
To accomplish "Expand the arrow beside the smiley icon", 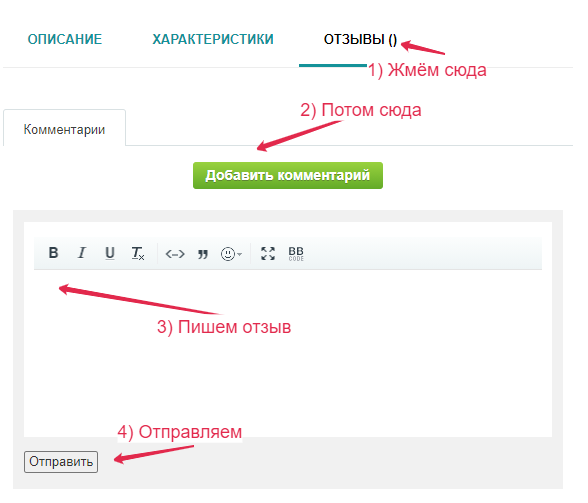I will pos(240,254).
